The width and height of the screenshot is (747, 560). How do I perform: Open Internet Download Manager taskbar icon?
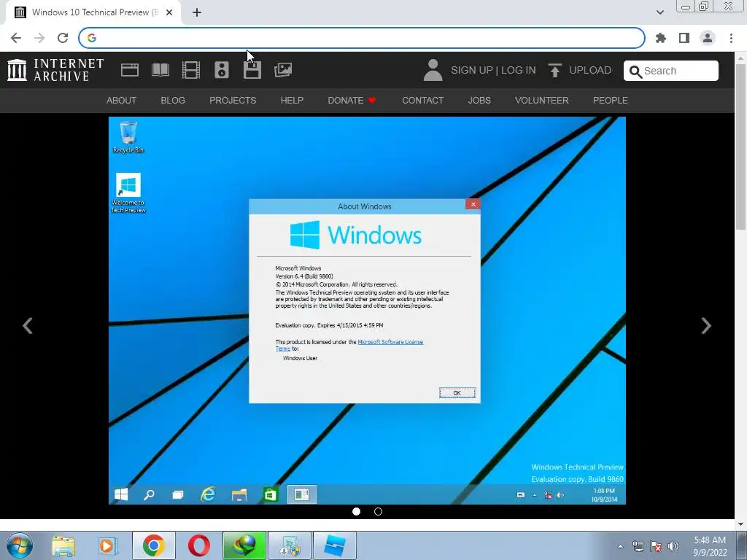244,545
